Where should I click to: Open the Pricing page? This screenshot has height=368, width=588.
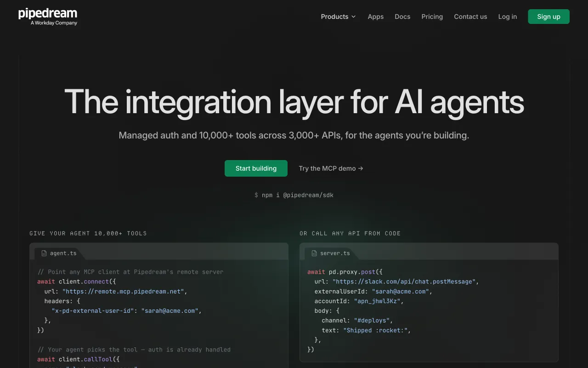click(x=432, y=17)
